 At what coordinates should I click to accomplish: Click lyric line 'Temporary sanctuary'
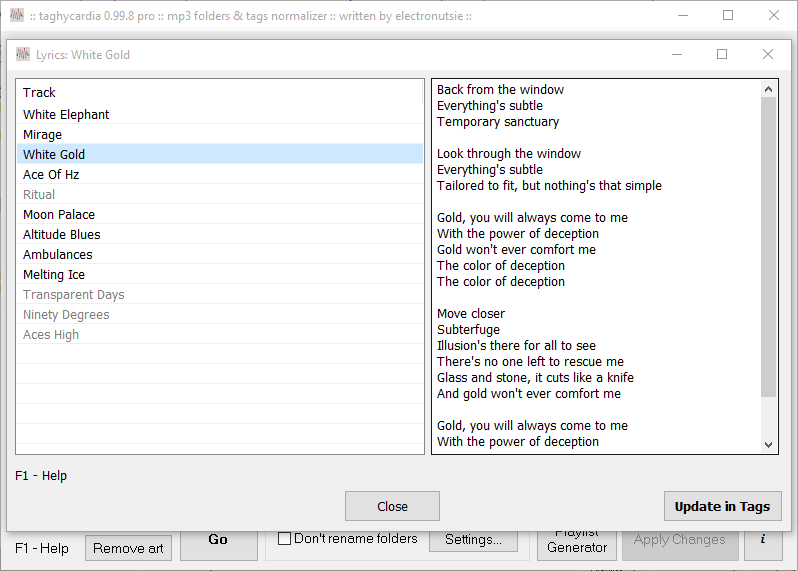(x=498, y=122)
